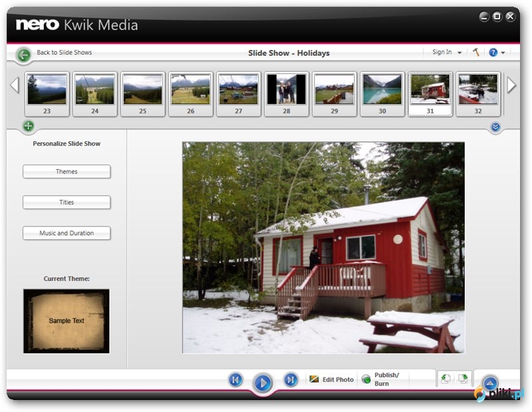
Task: Open the hammer options tool icon
Action: pos(476,52)
